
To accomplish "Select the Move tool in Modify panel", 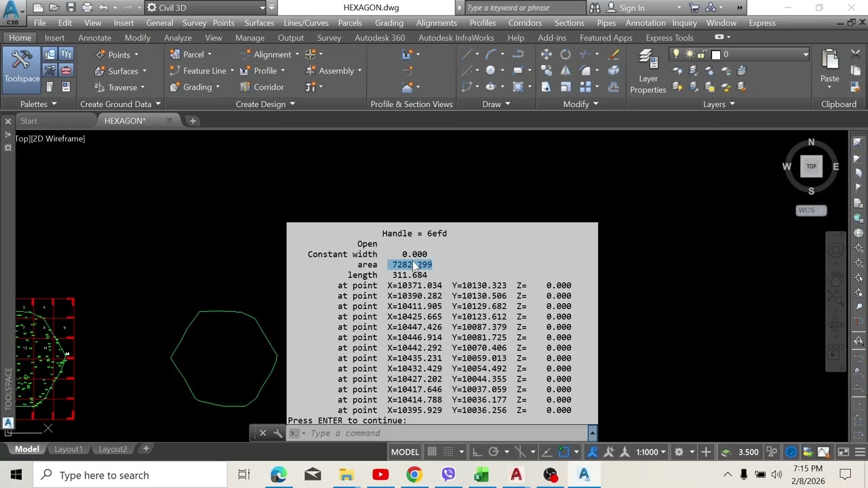I will pyautogui.click(x=546, y=54).
